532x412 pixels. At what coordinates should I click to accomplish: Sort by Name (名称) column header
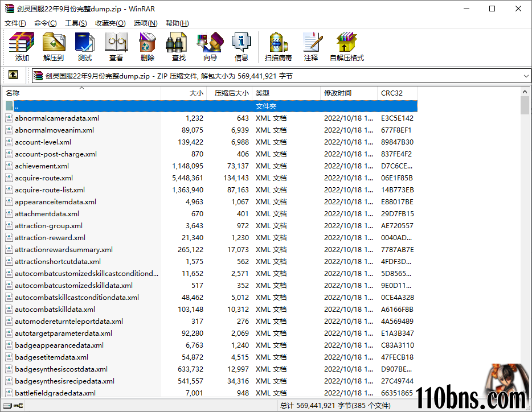coord(81,93)
